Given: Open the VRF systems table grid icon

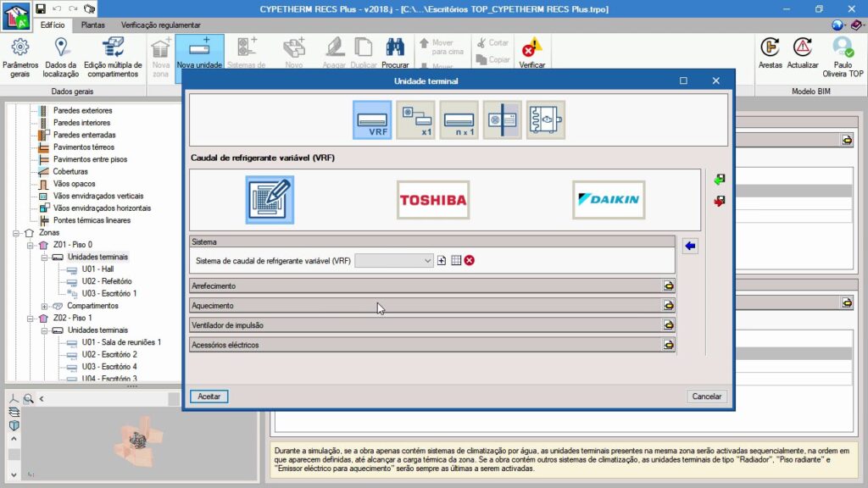Looking at the screenshot, I should (x=455, y=260).
